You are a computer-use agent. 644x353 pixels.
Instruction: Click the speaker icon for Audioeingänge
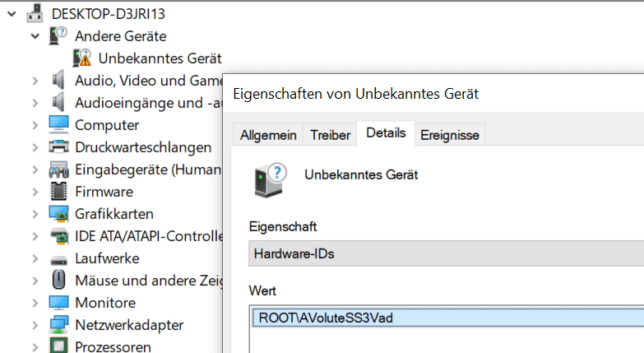[58, 102]
